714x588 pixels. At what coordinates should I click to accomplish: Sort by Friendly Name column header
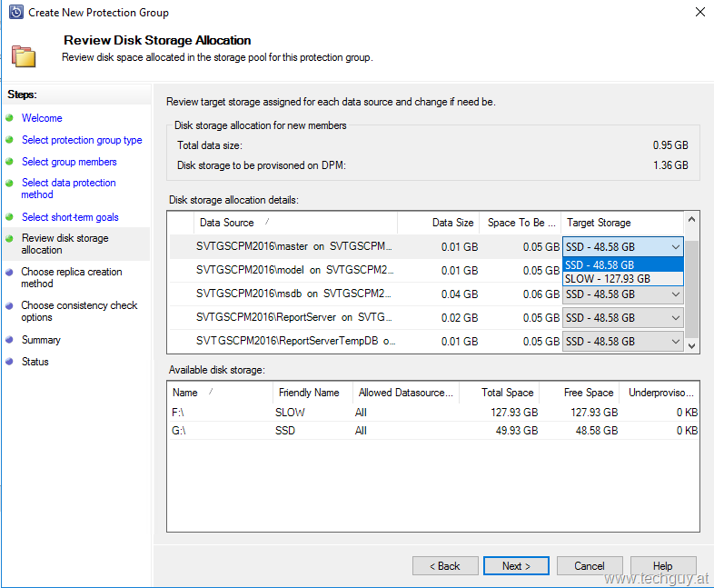312,393
